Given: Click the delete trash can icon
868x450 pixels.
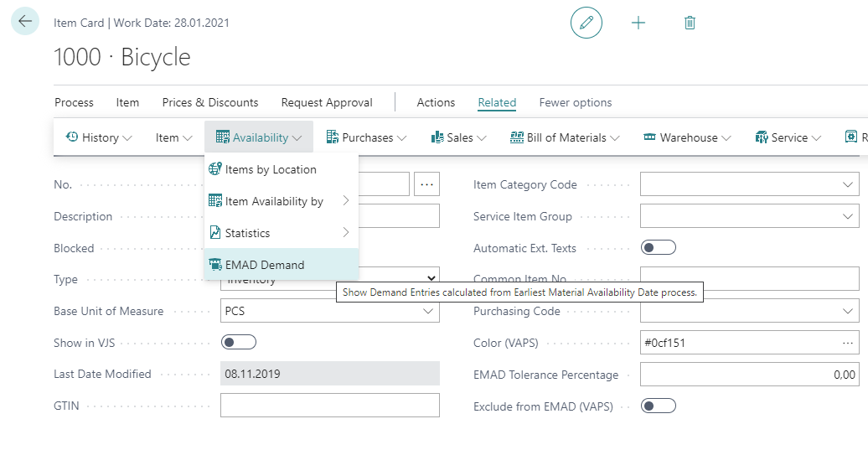Looking at the screenshot, I should pyautogui.click(x=690, y=23).
